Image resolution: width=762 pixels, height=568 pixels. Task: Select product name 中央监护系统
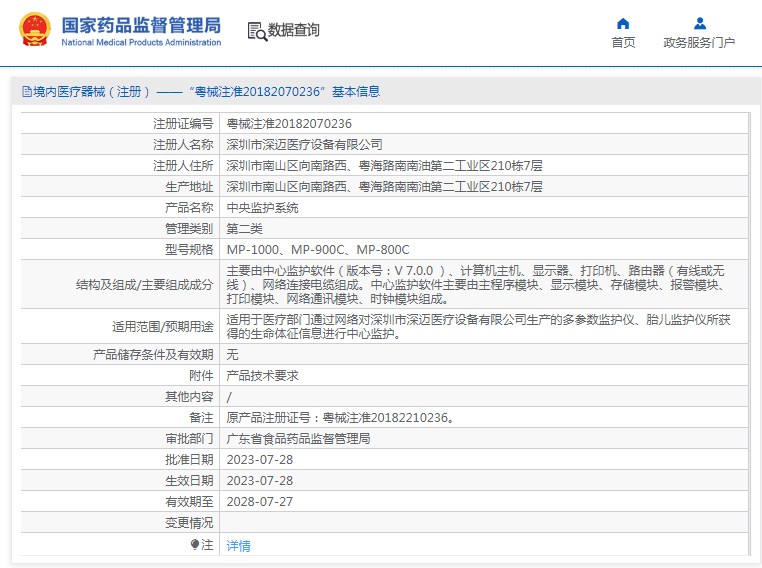(x=262, y=208)
